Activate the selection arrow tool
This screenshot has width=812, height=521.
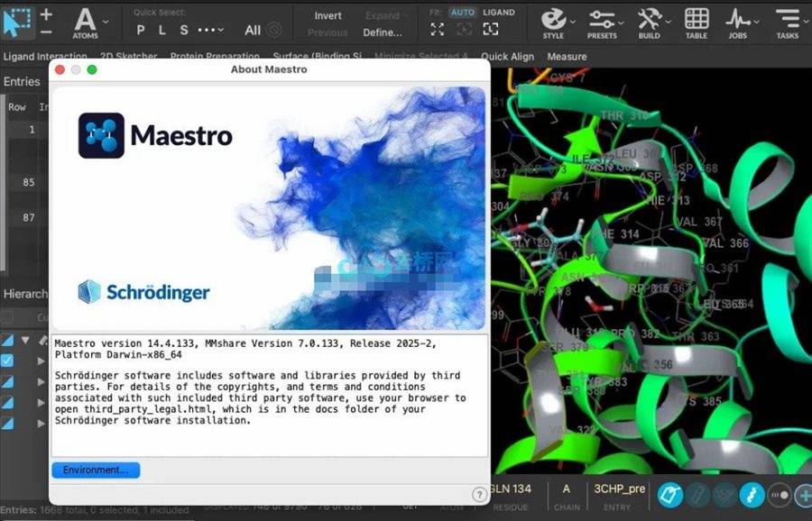[16, 23]
